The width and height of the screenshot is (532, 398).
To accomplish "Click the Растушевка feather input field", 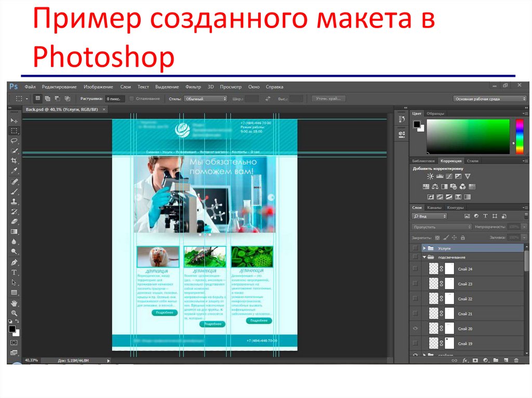I will [115, 99].
